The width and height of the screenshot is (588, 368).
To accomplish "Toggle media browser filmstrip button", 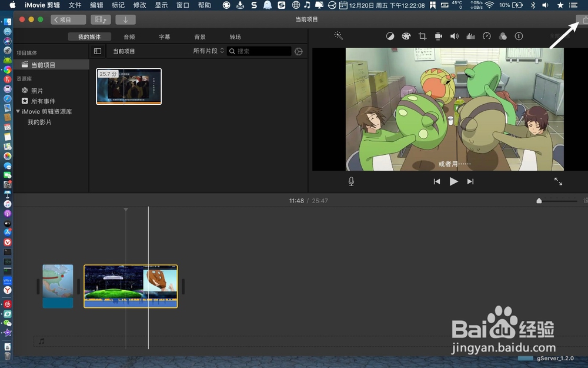I will 101,19.
